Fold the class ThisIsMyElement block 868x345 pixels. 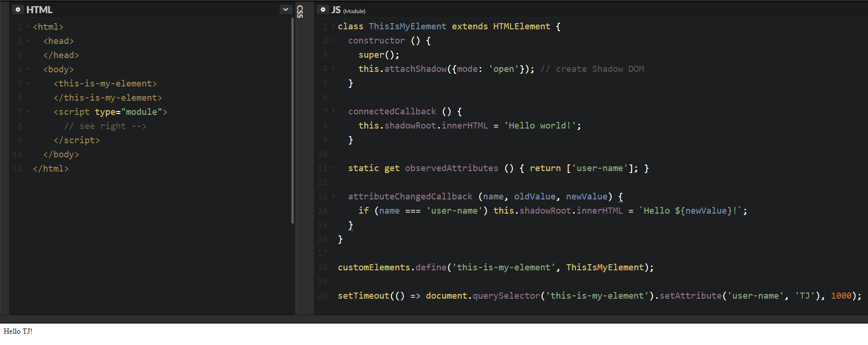click(333, 26)
